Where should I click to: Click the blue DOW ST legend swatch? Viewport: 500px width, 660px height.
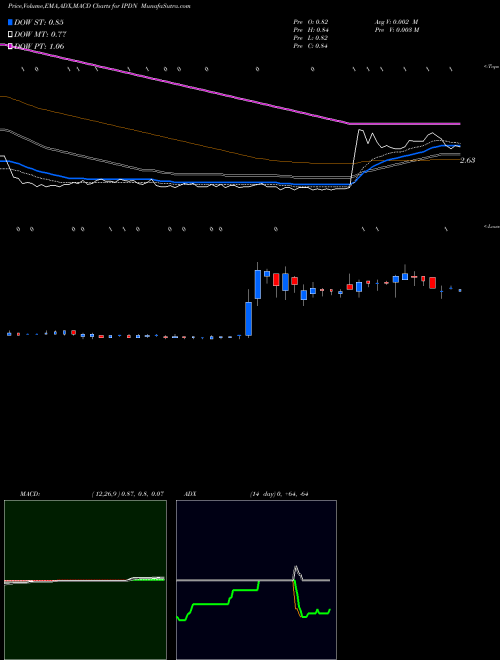[10, 22]
